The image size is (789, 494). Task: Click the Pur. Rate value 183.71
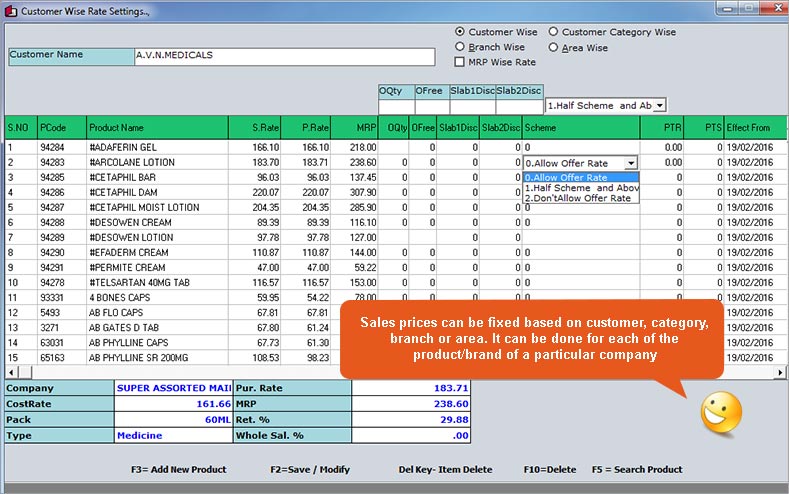coord(411,388)
